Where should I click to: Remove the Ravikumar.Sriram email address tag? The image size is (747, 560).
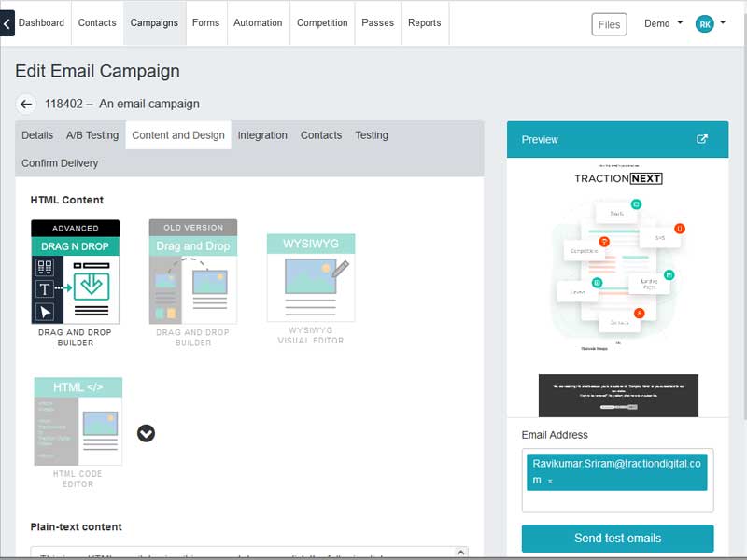point(550,481)
